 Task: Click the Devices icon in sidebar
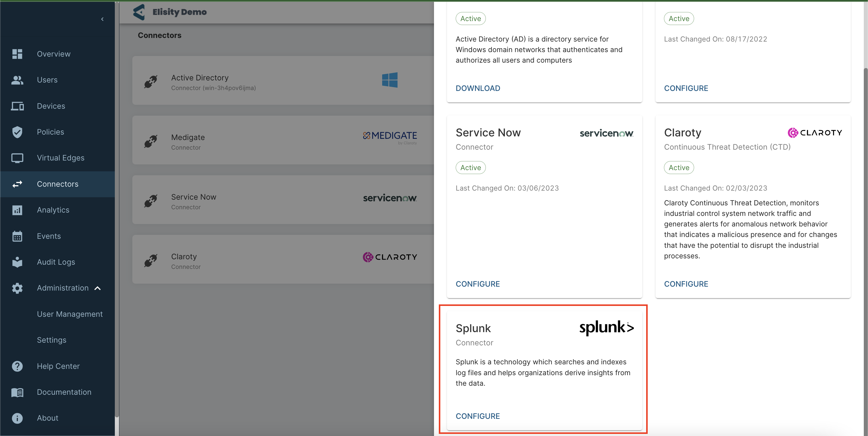(17, 106)
